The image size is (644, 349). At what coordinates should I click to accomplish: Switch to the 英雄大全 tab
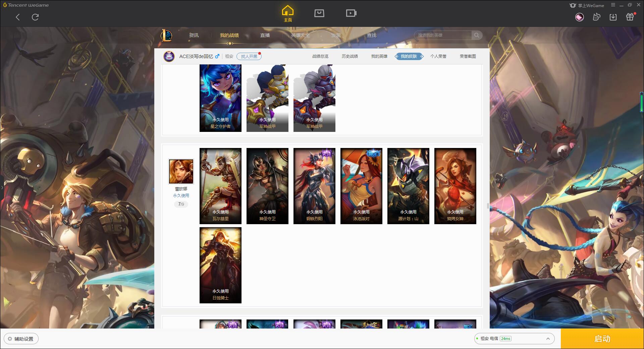(x=301, y=35)
